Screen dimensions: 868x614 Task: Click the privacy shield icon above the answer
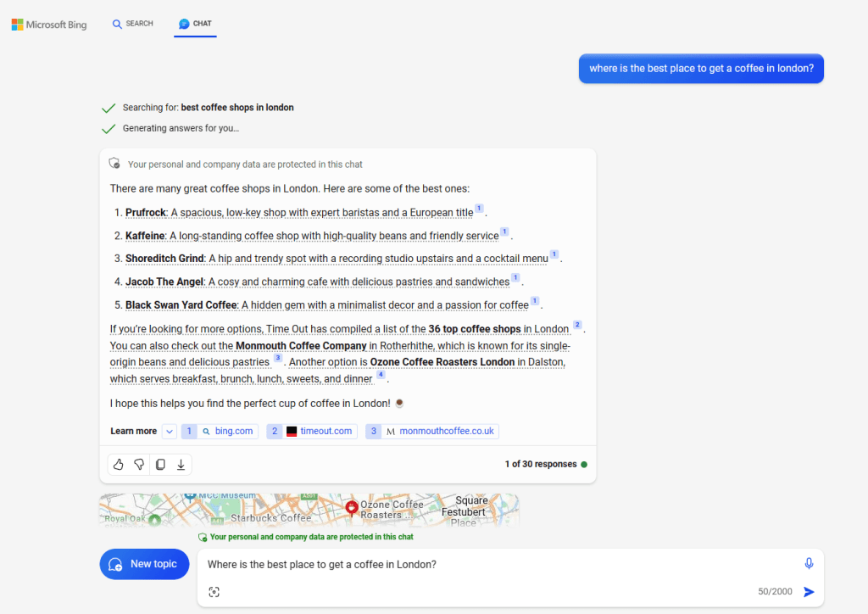click(114, 163)
